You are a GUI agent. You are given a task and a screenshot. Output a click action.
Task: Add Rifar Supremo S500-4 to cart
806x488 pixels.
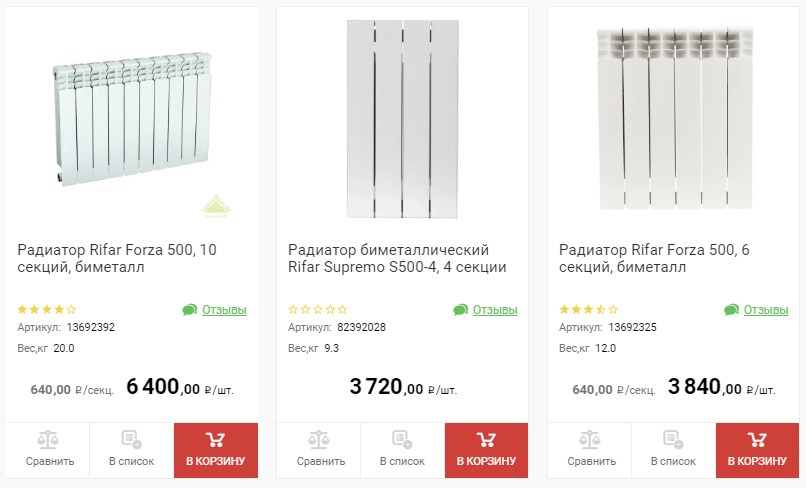[x=486, y=450]
